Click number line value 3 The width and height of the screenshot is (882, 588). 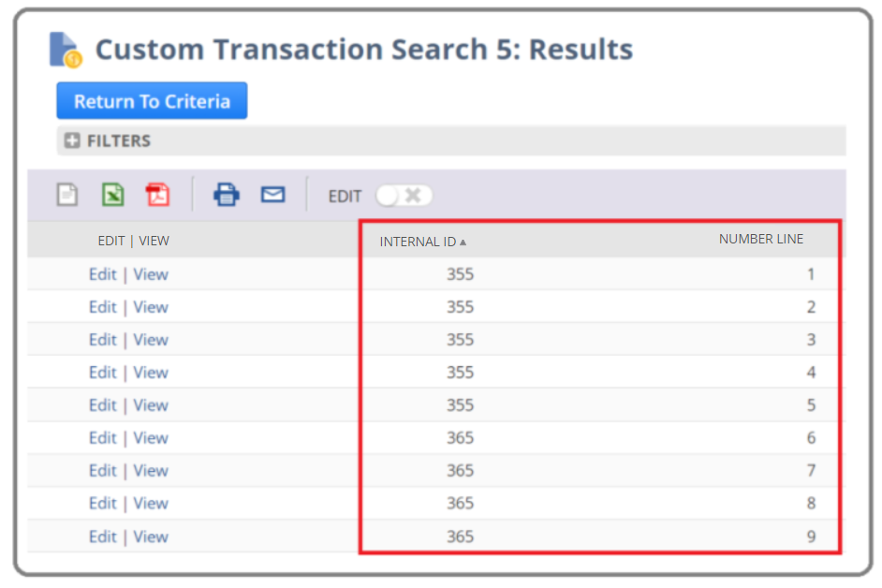pyautogui.click(x=811, y=339)
